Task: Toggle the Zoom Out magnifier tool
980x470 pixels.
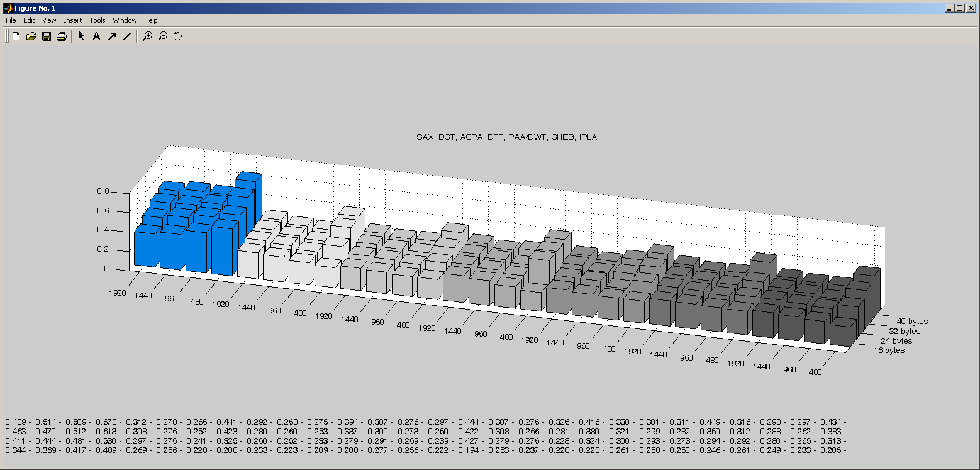Action: [x=162, y=36]
